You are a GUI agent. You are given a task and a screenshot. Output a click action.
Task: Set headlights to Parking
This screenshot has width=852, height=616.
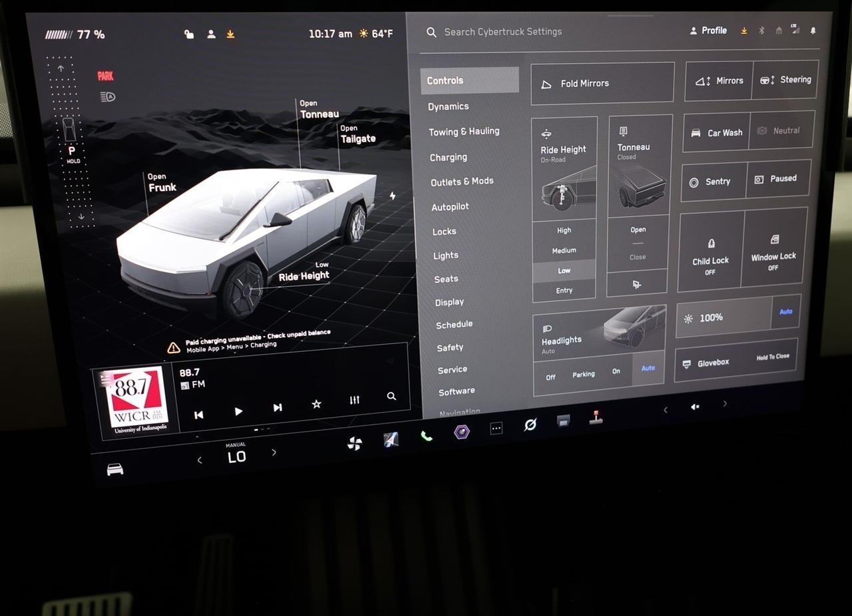pyautogui.click(x=584, y=375)
